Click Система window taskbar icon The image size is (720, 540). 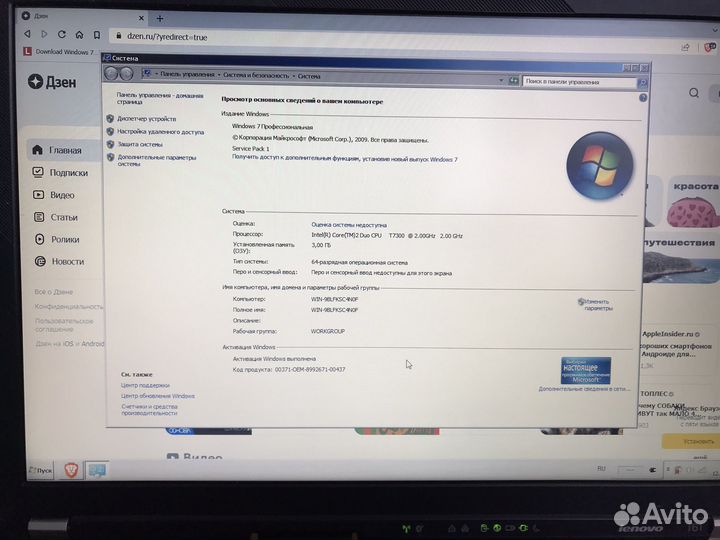(x=97, y=470)
